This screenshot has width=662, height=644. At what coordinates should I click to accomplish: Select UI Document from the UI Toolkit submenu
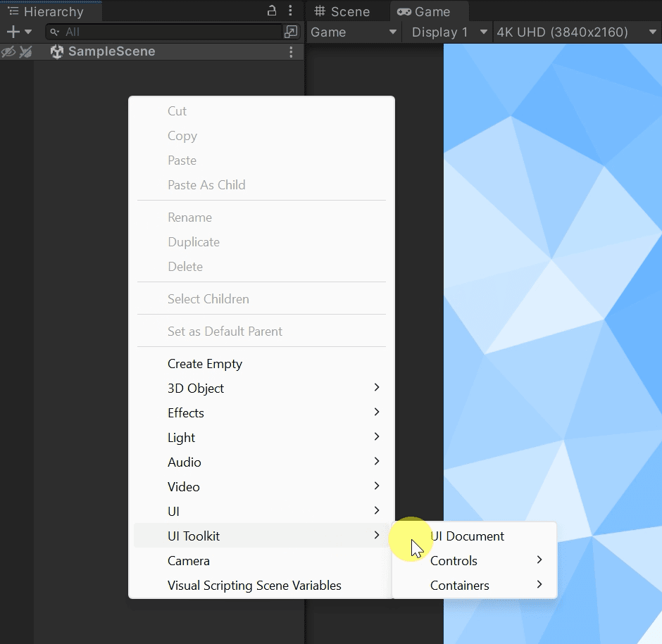coord(467,536)
